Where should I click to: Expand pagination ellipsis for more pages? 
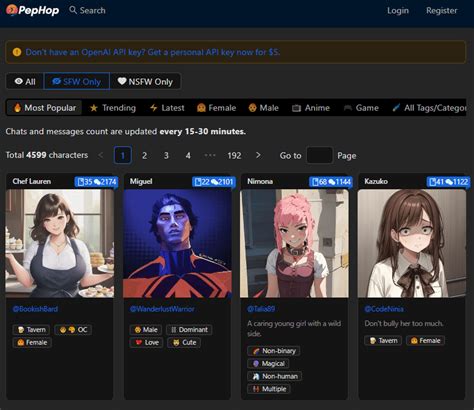[x=210, y=155]
